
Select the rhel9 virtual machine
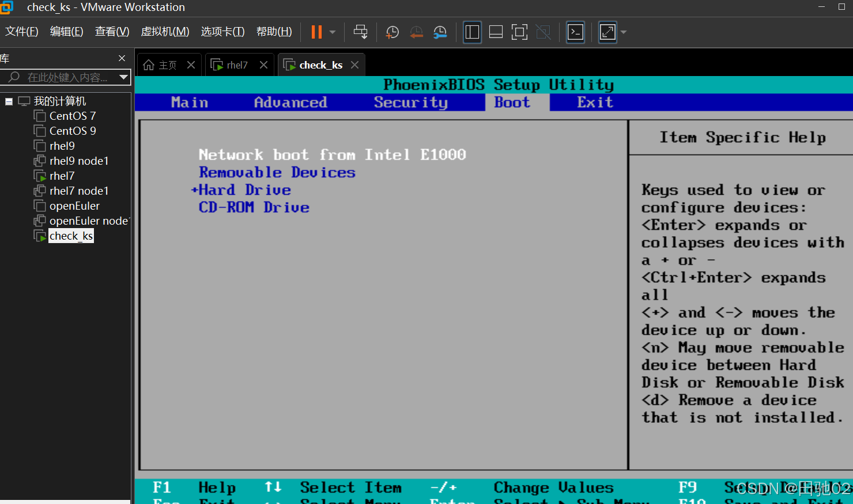62,146
